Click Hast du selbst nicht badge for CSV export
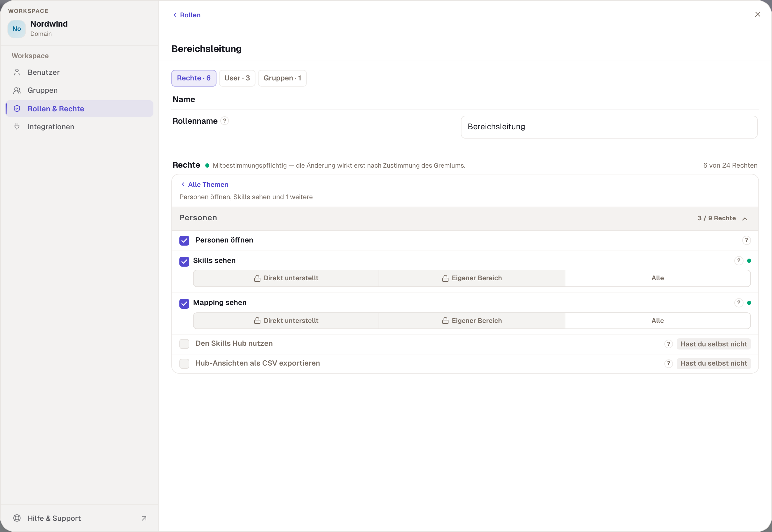 [x=713, y=363]
